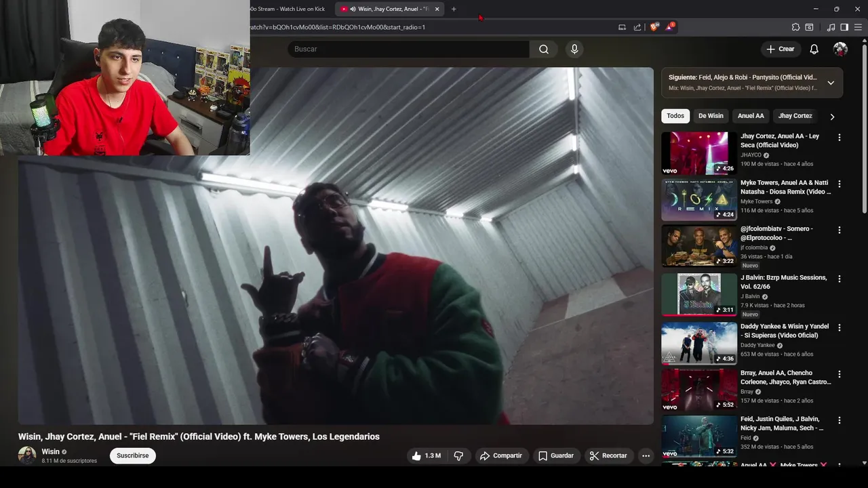
Task: Open Brave Rewards triangle icon
Action: point(670,27)
